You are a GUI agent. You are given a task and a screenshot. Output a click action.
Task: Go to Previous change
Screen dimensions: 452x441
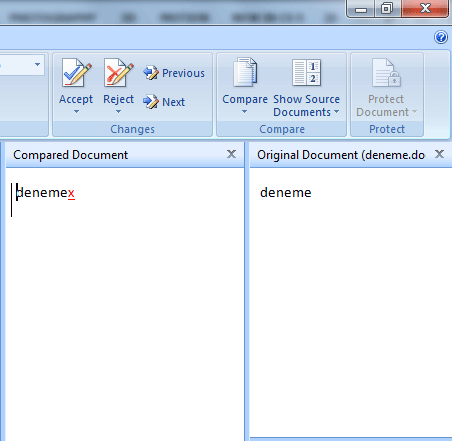(x=174, y=73)
